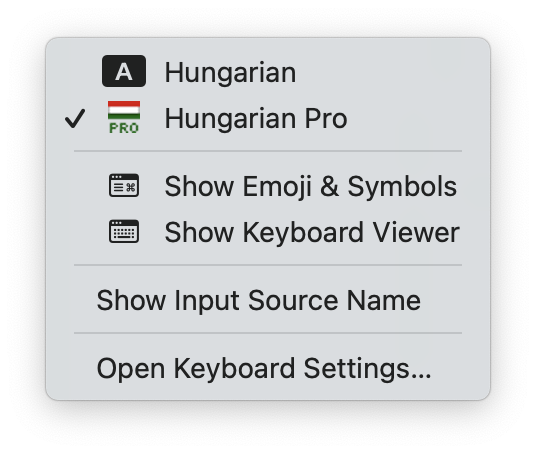Click the green PRO text under the flag

click(124, 128)
